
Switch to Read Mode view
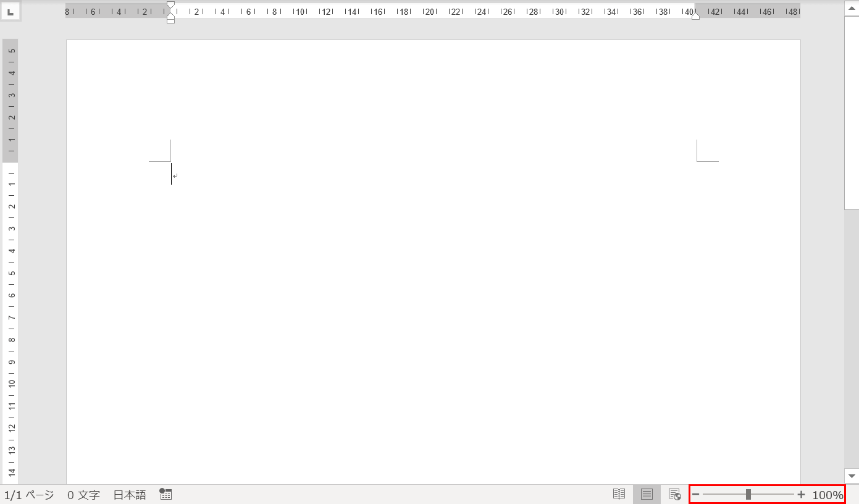pyautogui.click(x=619, y=494)
